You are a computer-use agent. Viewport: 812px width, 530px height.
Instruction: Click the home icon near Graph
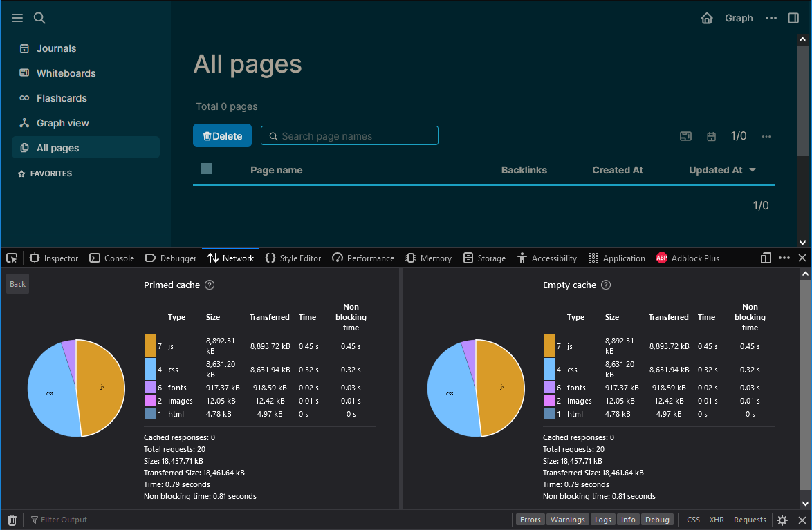706,18
